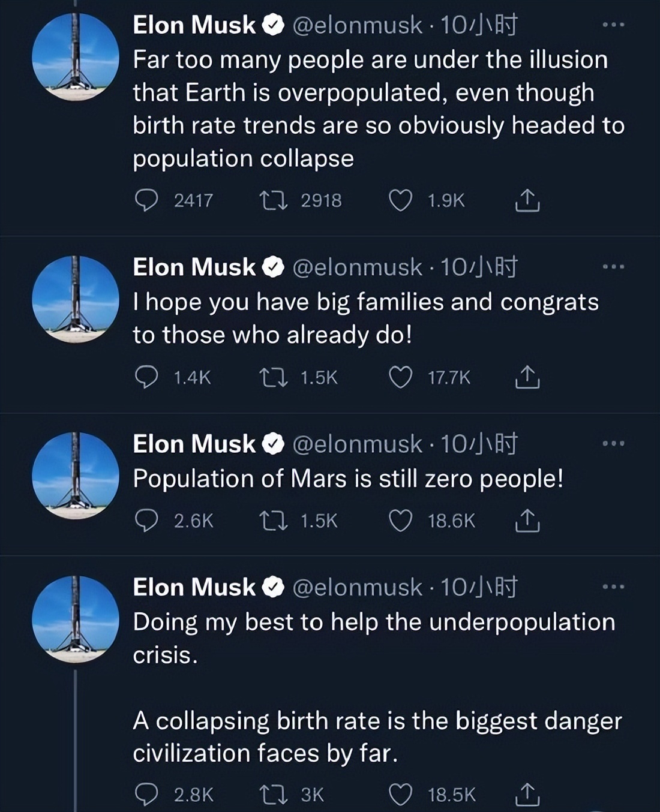Share the Mars population tweet

point(527,521)
